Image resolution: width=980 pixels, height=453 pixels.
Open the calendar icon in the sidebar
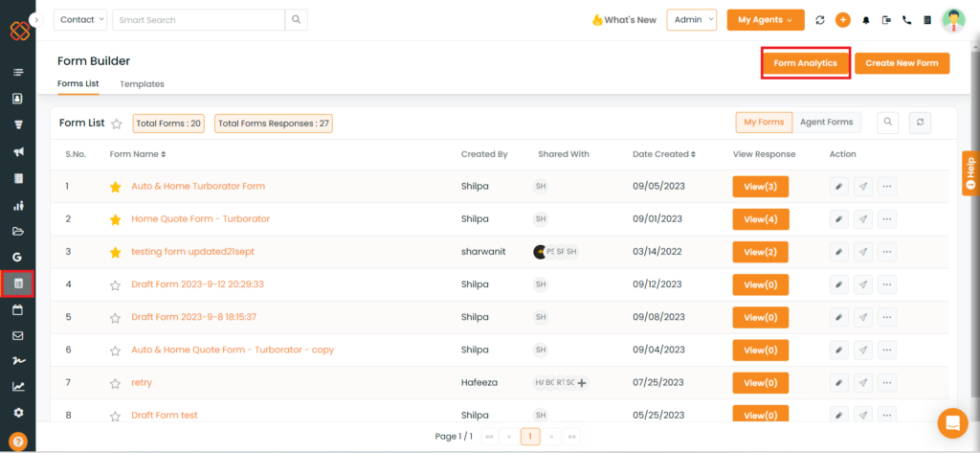(18, 309)
